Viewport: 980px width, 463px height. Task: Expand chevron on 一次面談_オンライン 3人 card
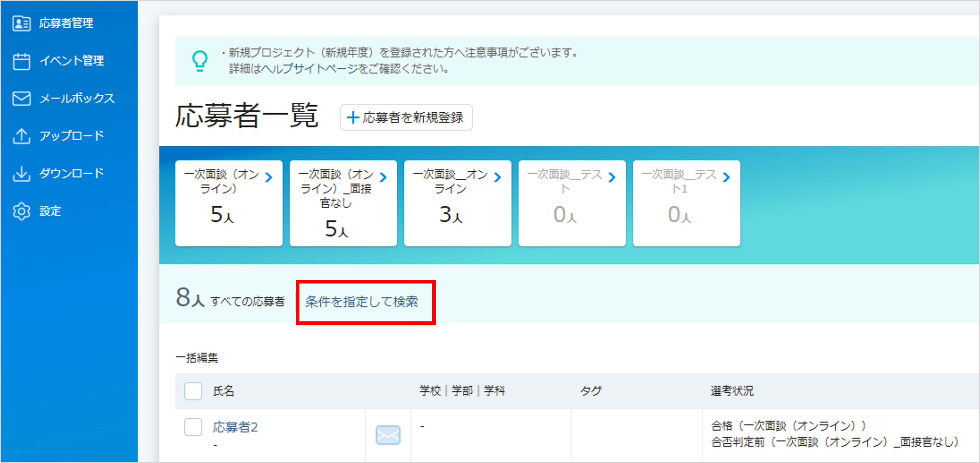(498, 177)
